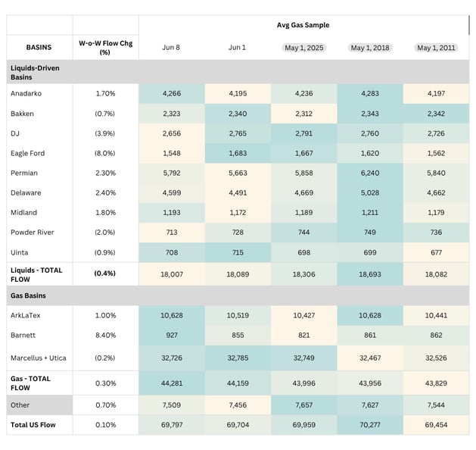Screen dimensions: 476x450
Task: Select the Anadarko basin row label
Action: tap(26, 93)
